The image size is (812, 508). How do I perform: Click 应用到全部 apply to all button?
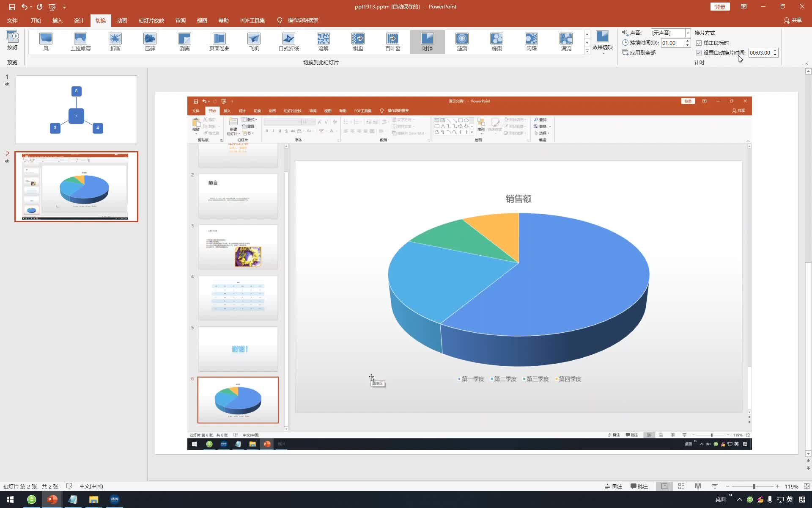click(x=639, y=53)
